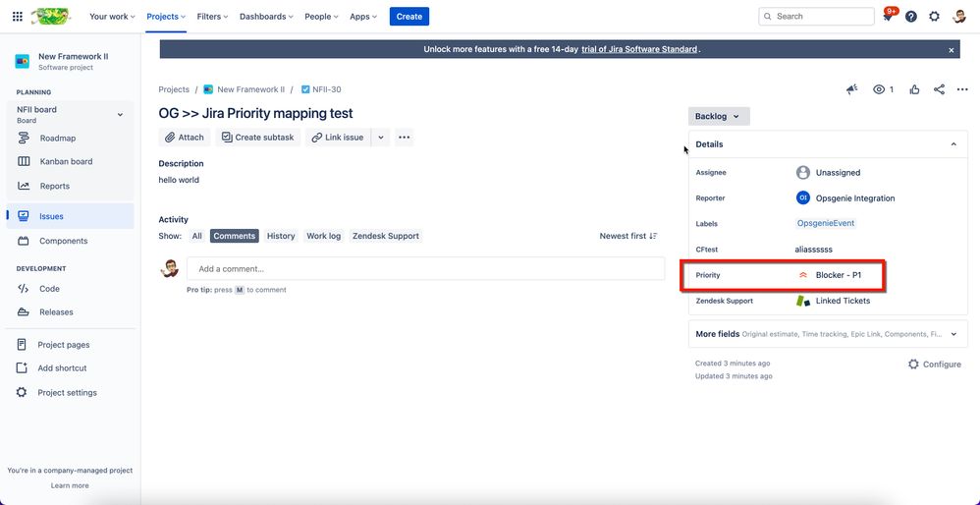Open the settings gear in the top bar
980x505 pixels.
(935, 17)
